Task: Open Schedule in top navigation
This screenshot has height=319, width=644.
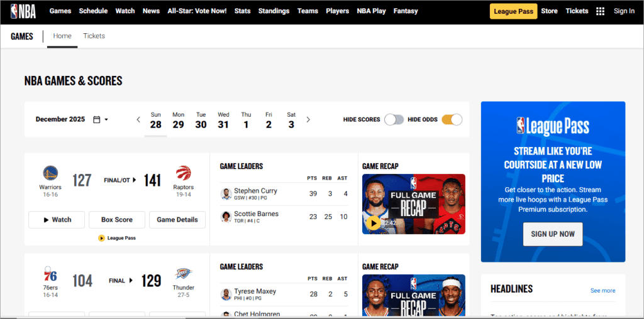Action: [93, 11]
